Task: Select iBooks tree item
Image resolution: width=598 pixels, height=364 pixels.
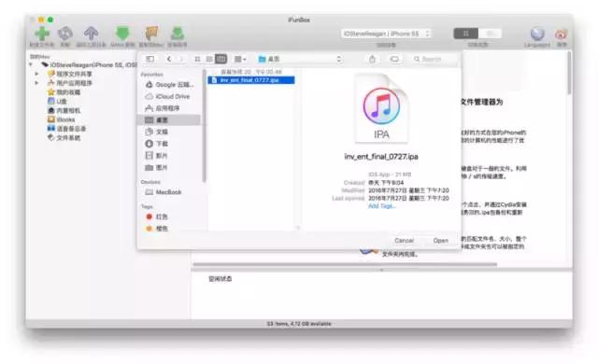Action: 61,119
